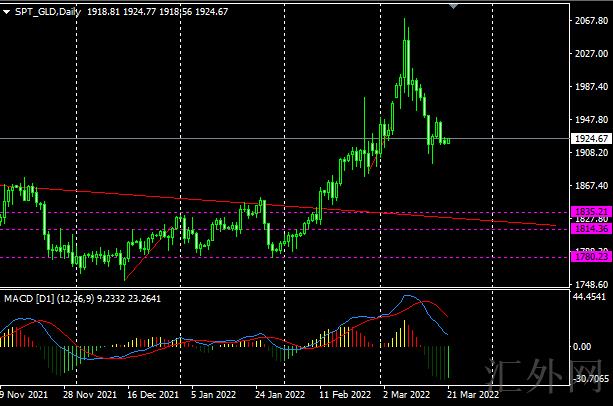Click the chart shift marker triangle at top
The width and height of the screenshot is (613, 406).
[x=453, y=6]
